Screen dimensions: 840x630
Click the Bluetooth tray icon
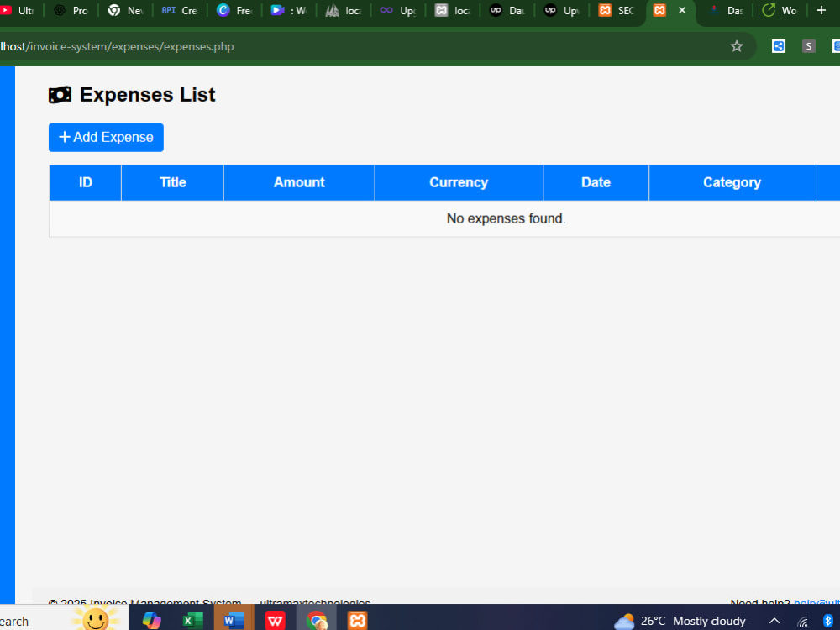click(827, 621)
